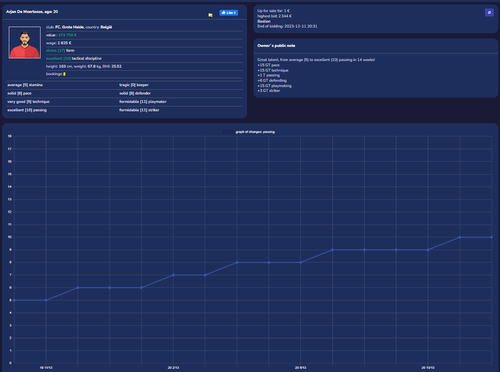
Task: Click the chart point where passing first reaches 6
Action: [x=78, y=288]
